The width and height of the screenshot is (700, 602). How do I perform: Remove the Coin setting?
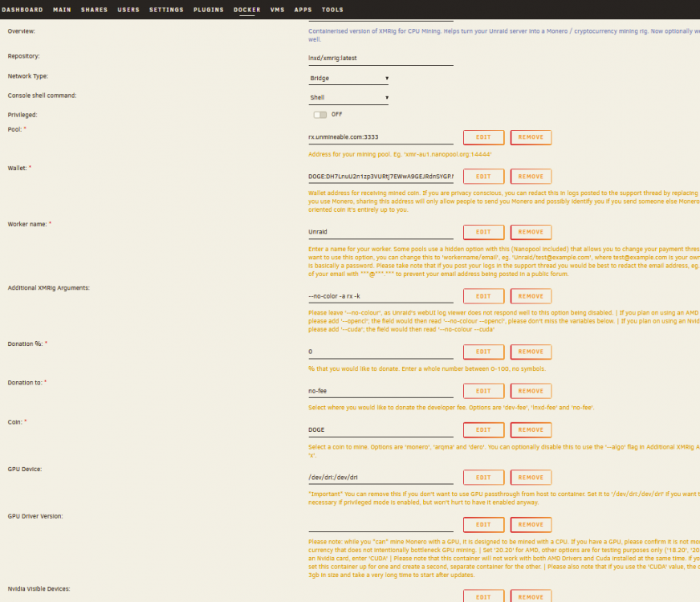(x=531, y=429)
